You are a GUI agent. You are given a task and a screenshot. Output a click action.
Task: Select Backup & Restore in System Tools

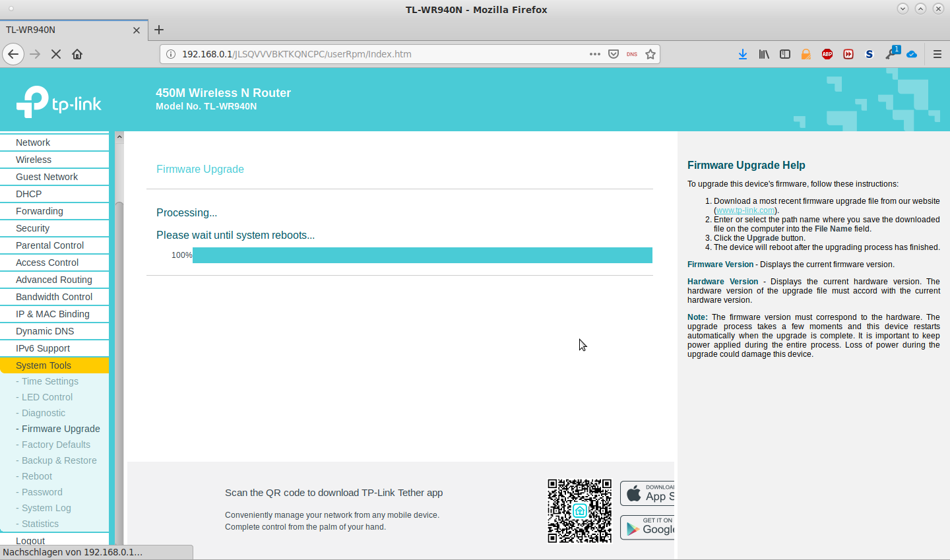click(x=59, y=460)
